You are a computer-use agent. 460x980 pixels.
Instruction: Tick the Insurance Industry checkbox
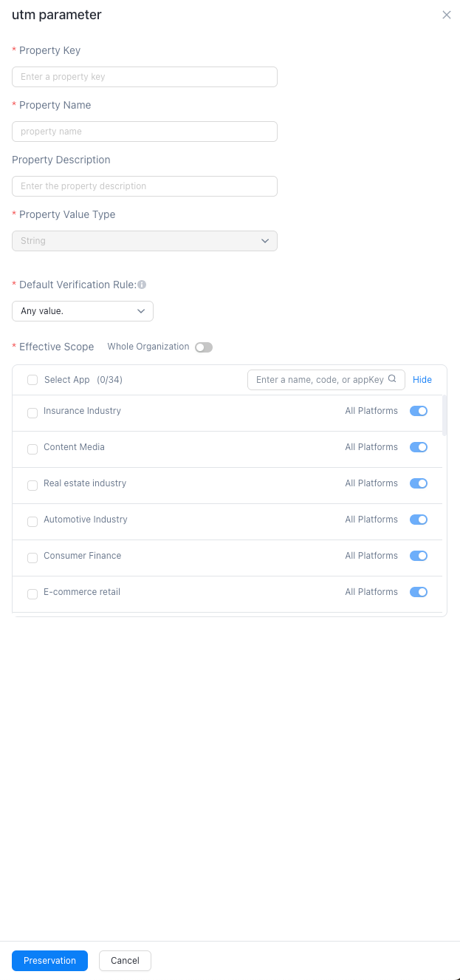point(32,413)
